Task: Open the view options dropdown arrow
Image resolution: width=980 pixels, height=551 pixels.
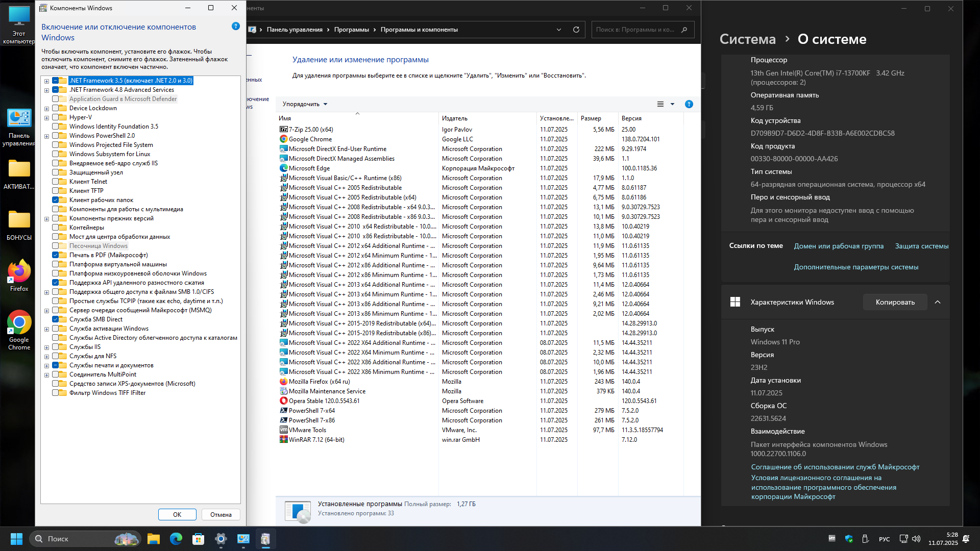Action: (672, 104)
